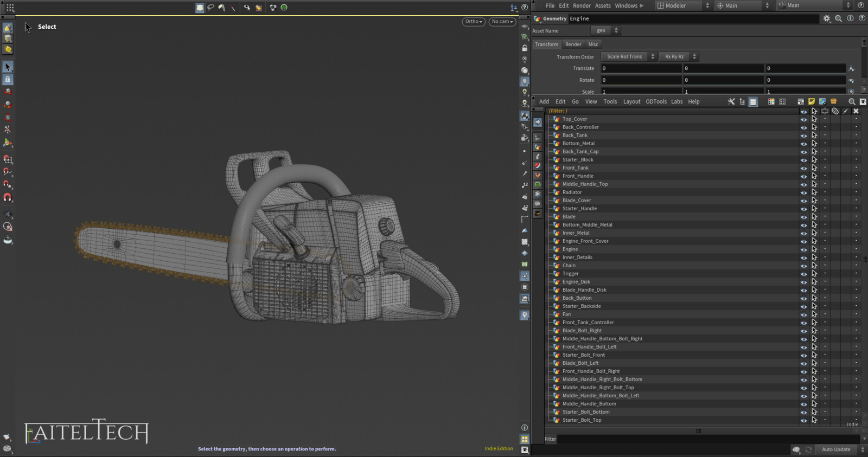
Task: Open the Layout network menu
Action: point(631,102)
